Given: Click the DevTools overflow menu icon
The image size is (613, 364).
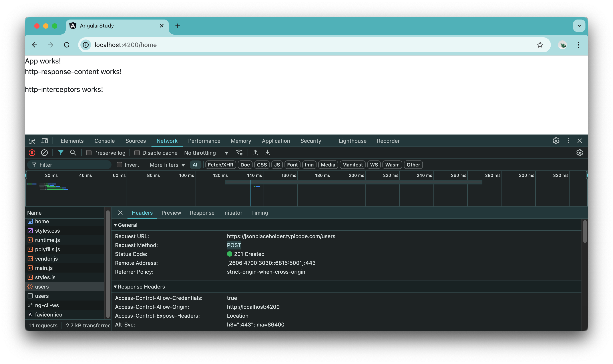Looking at the screenshot, I should (568, 140).
